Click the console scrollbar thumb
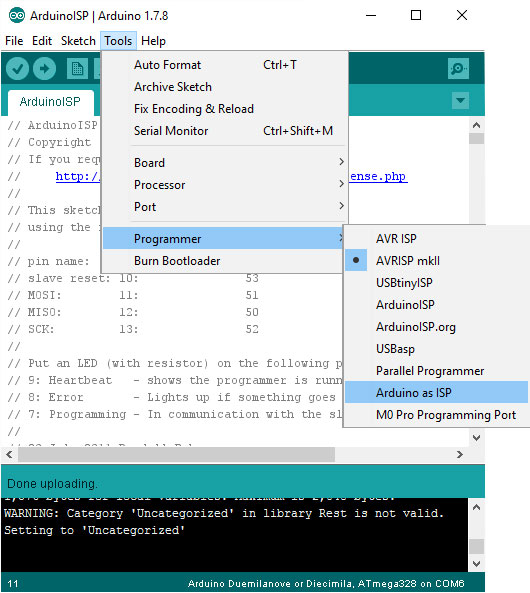This screenshot has height=593, width=530. click(476, 546)
